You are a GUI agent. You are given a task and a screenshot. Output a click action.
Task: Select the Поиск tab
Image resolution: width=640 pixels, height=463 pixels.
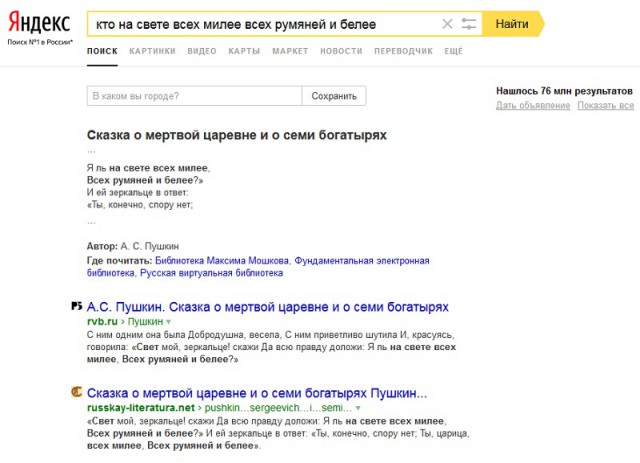click(102, 51)
